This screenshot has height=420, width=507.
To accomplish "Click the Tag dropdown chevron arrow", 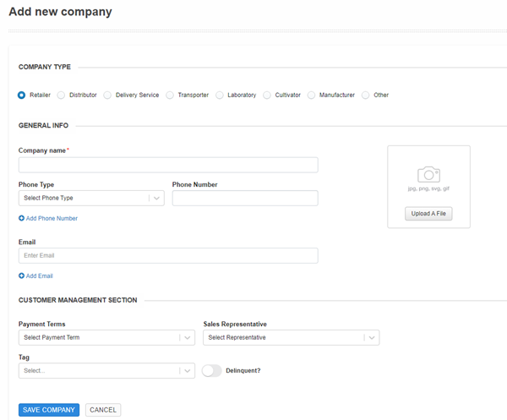I will [x=188, y=371].
